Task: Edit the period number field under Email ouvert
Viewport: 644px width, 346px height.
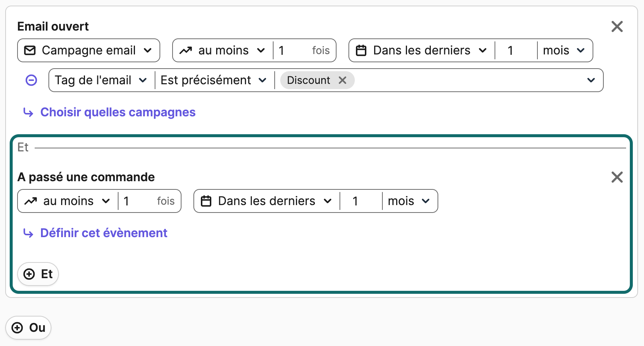Action: 516,50
